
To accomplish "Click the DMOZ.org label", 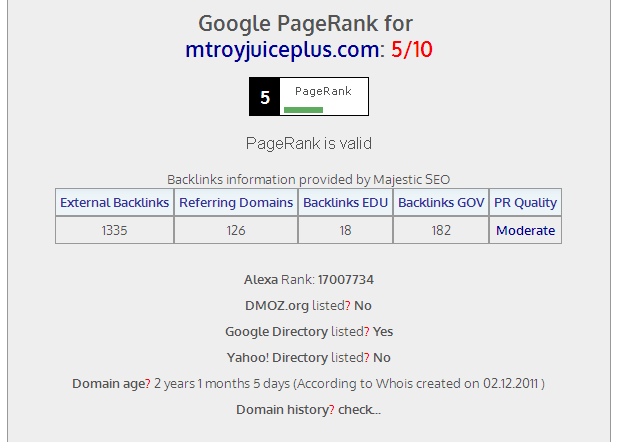I will (277, 306).
